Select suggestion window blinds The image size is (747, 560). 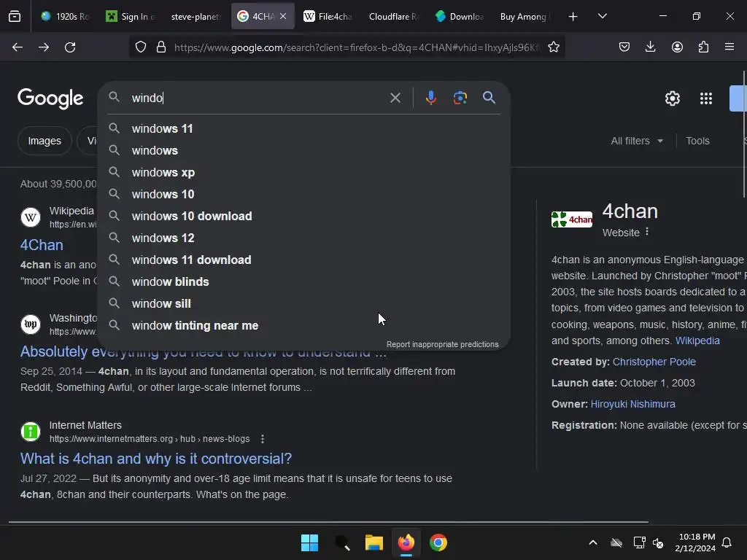[304, 282]
